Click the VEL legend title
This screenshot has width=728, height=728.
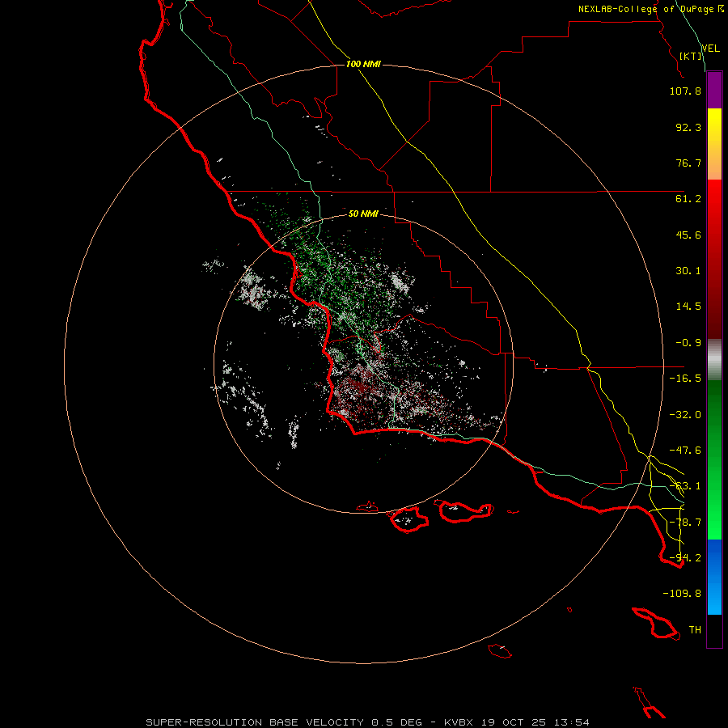pyautogui.click(x=710, y=49)
